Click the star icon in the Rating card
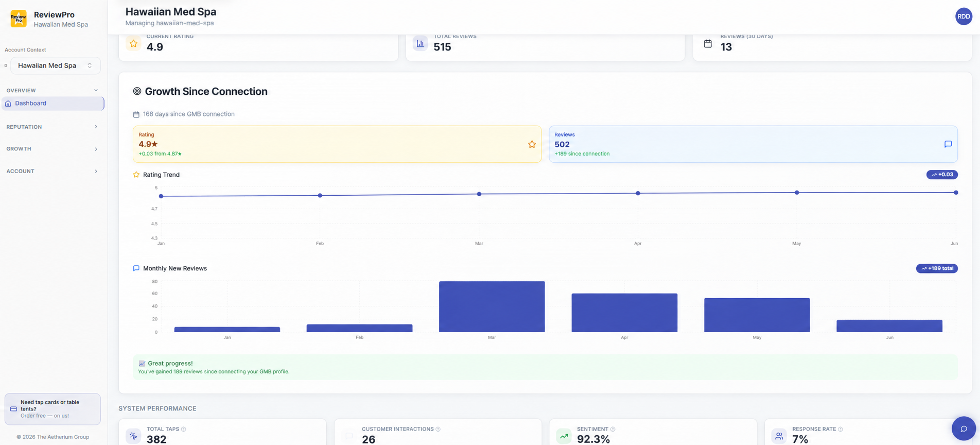Image resolution: width=980 pixels, height=445 pixels. 532,144
